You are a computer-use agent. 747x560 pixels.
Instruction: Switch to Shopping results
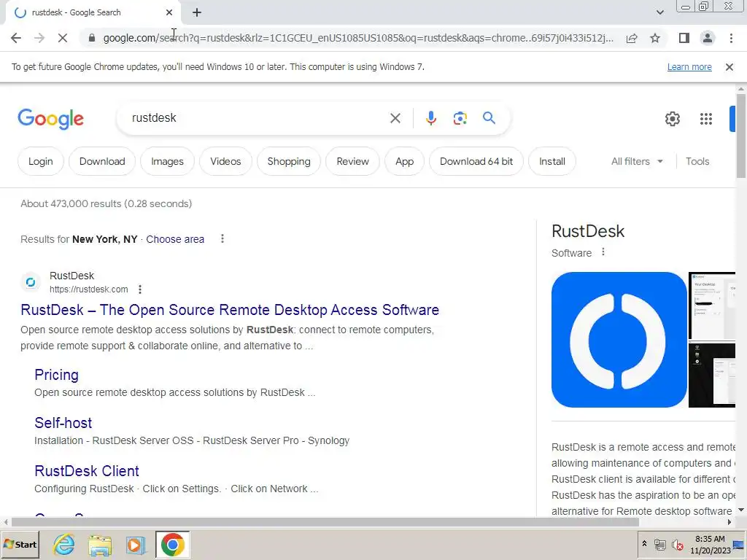point(289,161)
